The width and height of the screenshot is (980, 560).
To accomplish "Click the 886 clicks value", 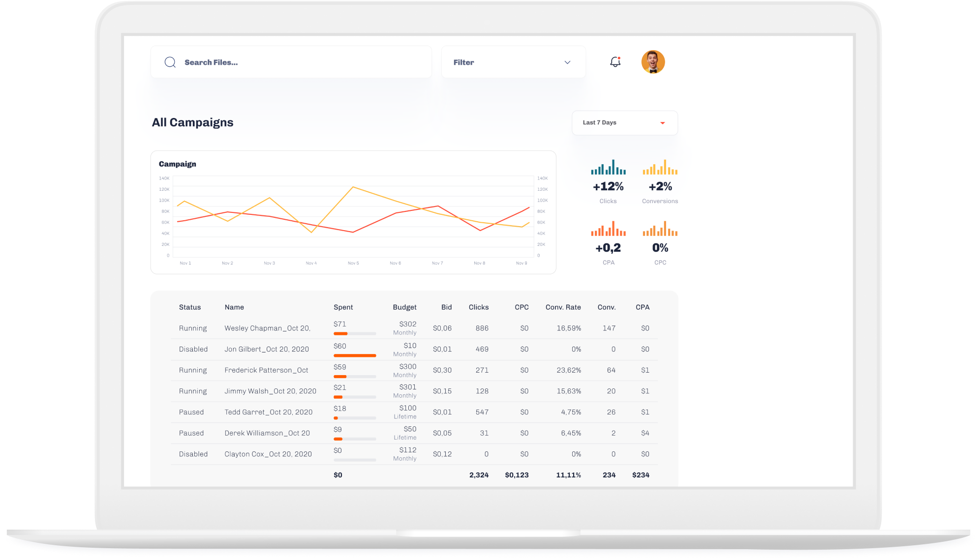I will pos(482,328).
